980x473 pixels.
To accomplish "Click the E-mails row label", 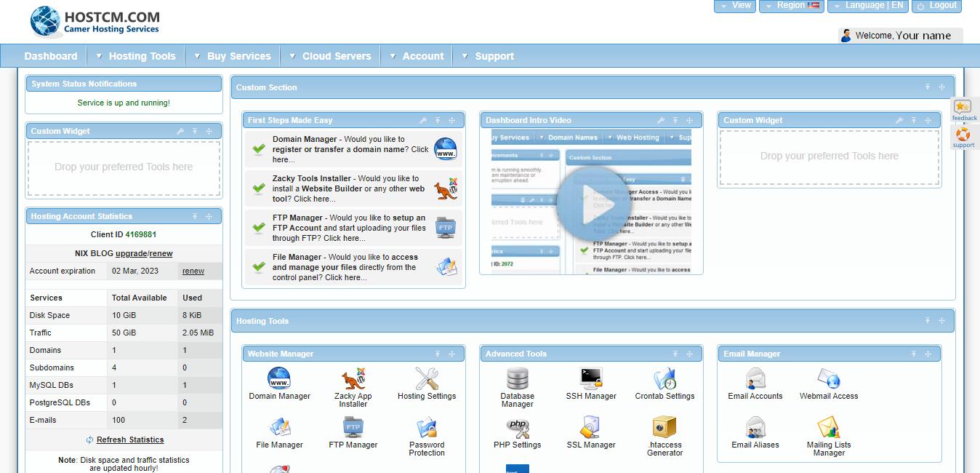I will point(43,421).
